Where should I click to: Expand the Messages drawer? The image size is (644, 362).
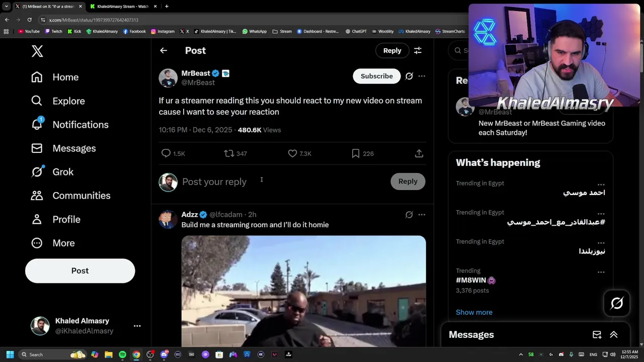click(614, 335)
